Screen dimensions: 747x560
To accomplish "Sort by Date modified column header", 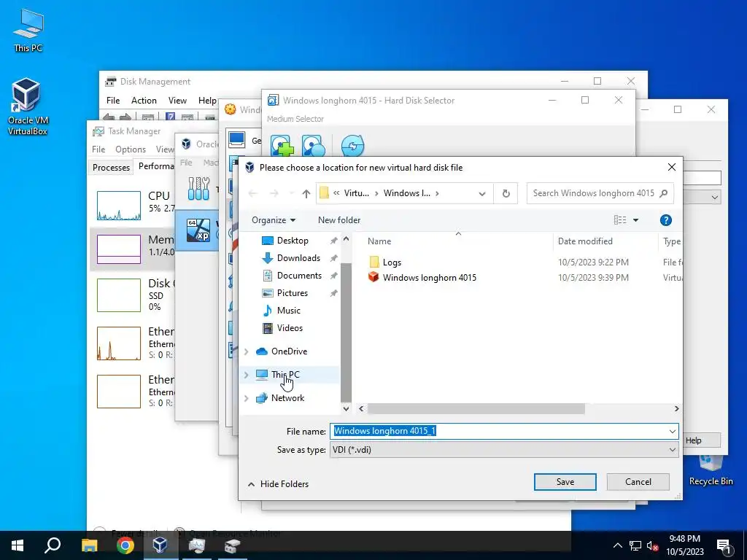I will click(585, 241).
